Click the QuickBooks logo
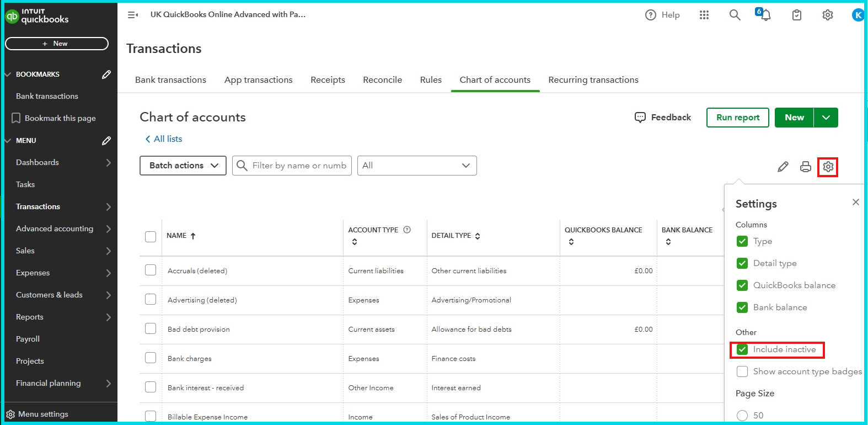 (x=37, y=16)
